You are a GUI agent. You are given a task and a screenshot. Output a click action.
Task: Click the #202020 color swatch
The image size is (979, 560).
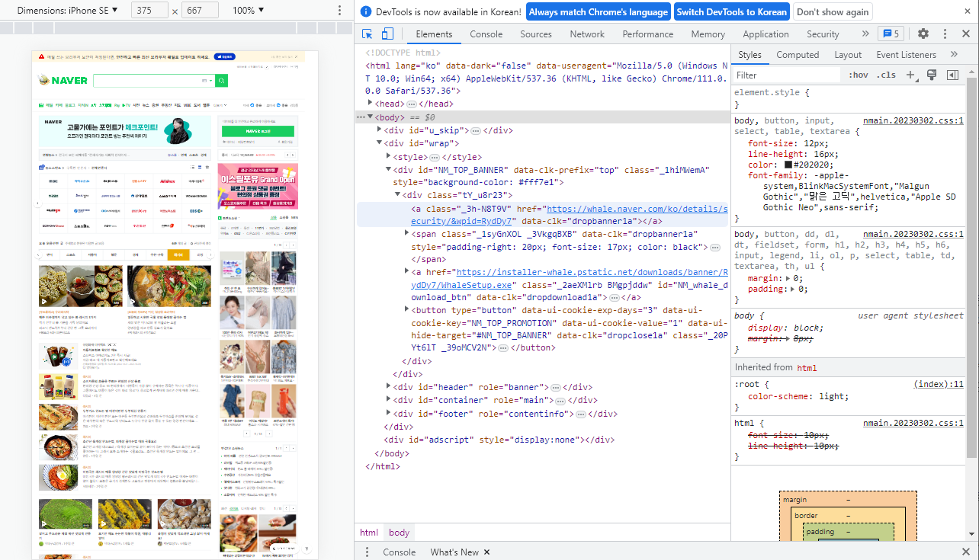click(788, 165)
